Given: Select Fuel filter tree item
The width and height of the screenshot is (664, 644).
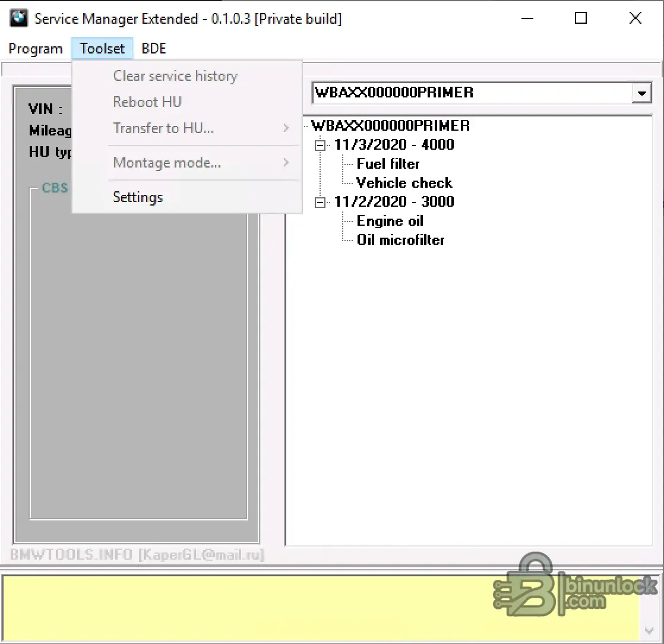Looking at the screenshot, I should tap(388, 164).
